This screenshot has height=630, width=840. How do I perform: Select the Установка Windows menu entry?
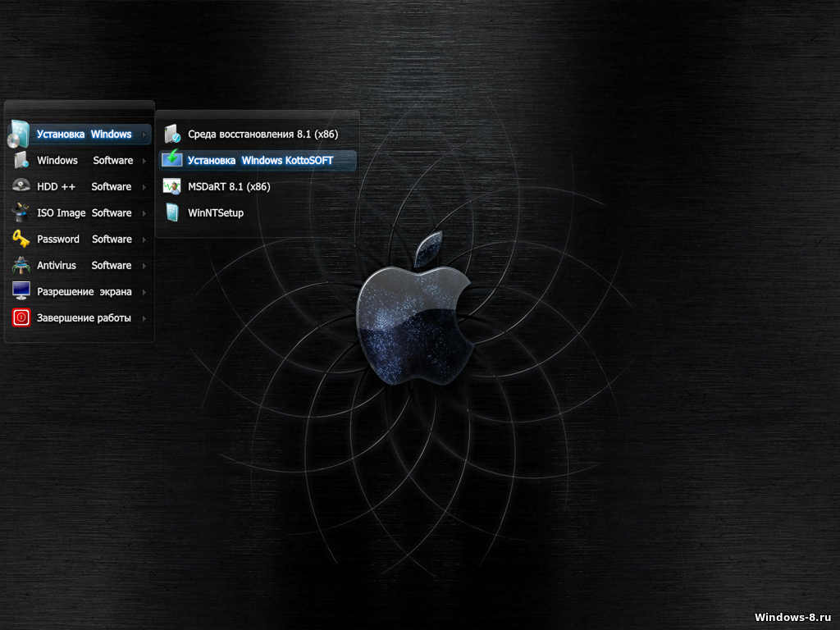coord(80,134)
